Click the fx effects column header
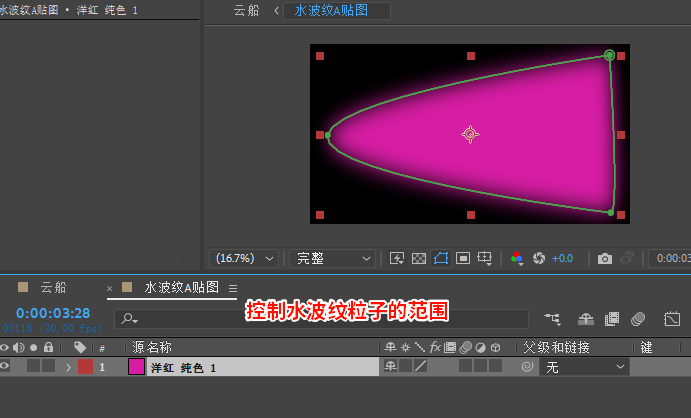This screenshot has width=691, height=418. point(435,348)
